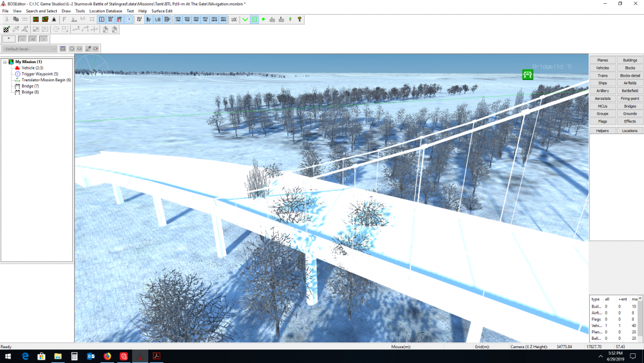Image resolution: width=644 pixels, height=363 pixels.
Task: Click the second terrain map toolbar icon
Action: pos(45,19)
